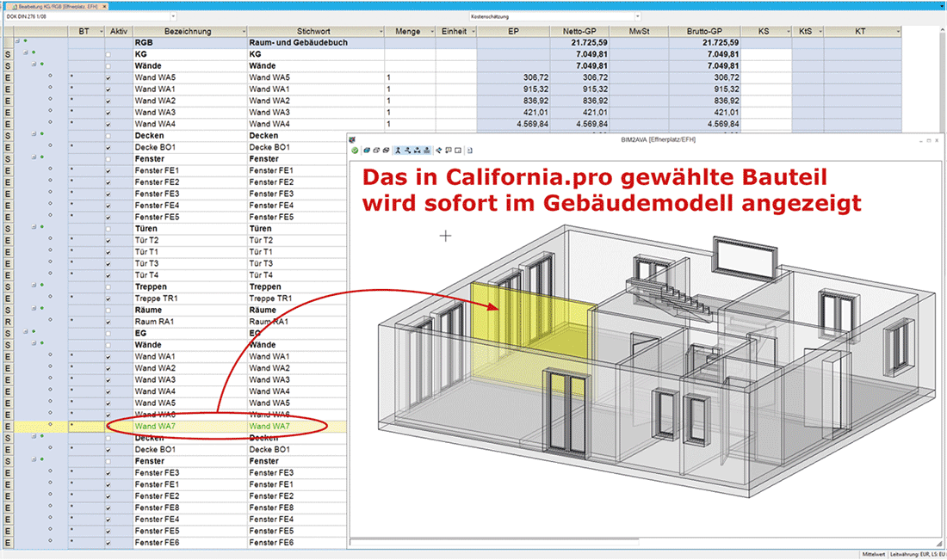This screenshot has width=947, height=560.
Task: Toggle the Aktiv checkbox for Tür T4
Action: coord(108,276)
